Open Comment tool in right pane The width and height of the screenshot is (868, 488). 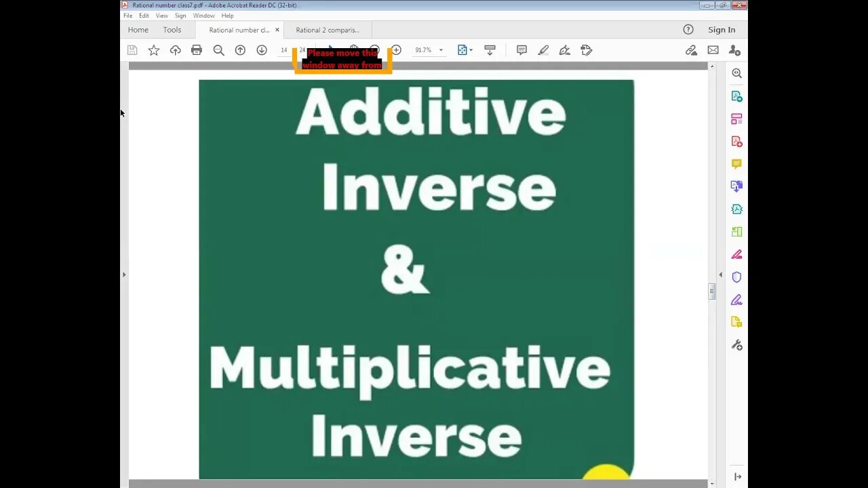[x=736, y=164]
